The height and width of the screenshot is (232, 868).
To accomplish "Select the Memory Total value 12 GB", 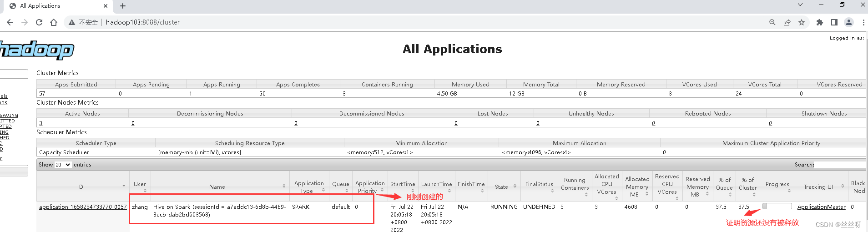I will (516, 94).
